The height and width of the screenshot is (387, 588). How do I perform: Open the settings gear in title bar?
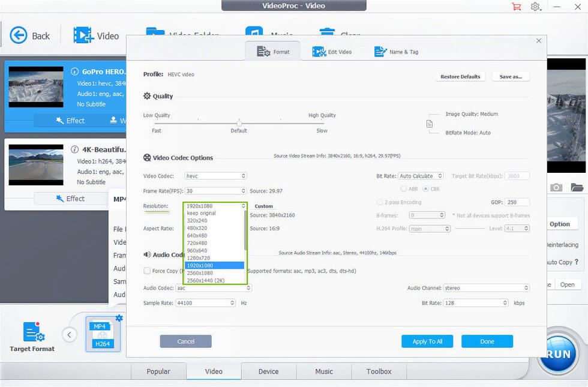click(x=535, y=7)
